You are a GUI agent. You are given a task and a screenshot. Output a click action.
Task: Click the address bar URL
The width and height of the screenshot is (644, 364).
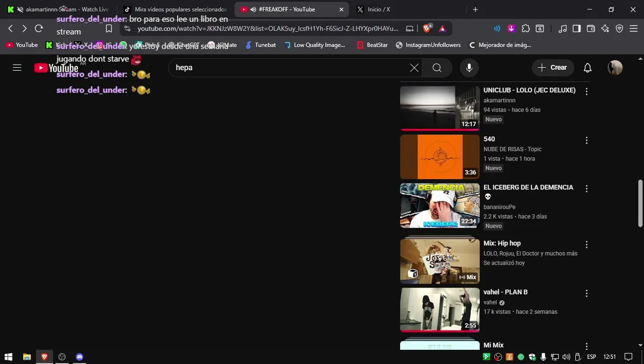click(x=268, y=29)
